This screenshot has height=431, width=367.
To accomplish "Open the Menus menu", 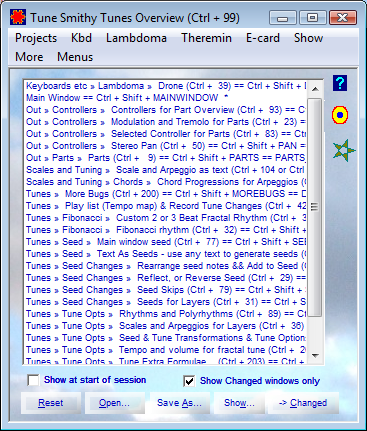I will coord(75,57).
